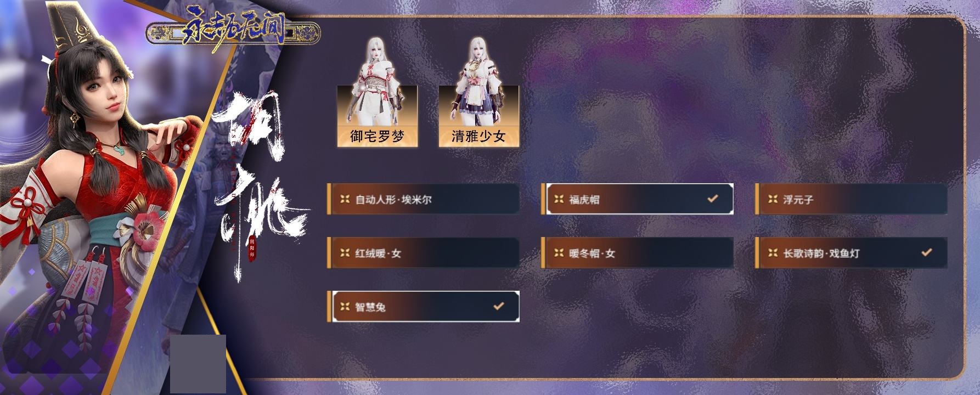Choose the 自动人形·埃米尔 option
The height and width of the screenshot is (395, 980).
coord(423,199)
